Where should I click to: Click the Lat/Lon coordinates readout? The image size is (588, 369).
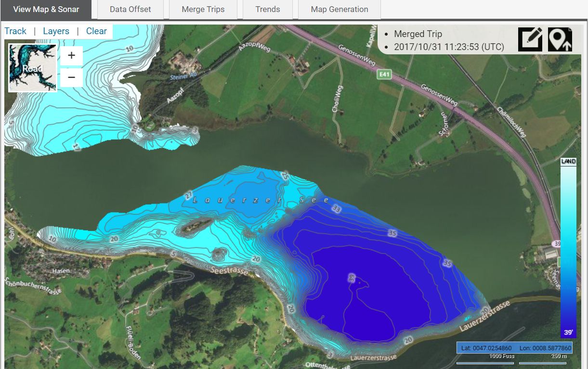pos(514,348)
